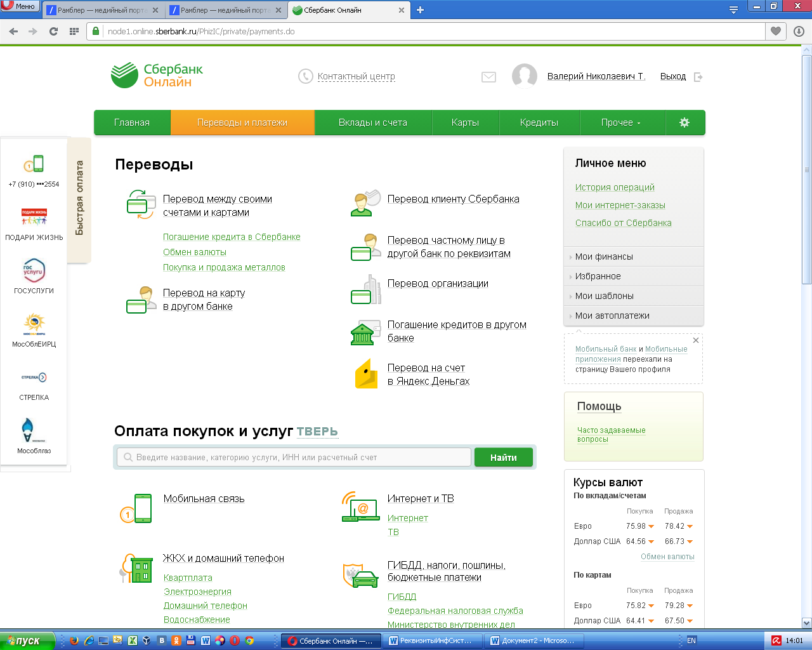Click the Перевод клиенту Сбербанка icon
Screen dimensions: 812x650
[365, 203]
